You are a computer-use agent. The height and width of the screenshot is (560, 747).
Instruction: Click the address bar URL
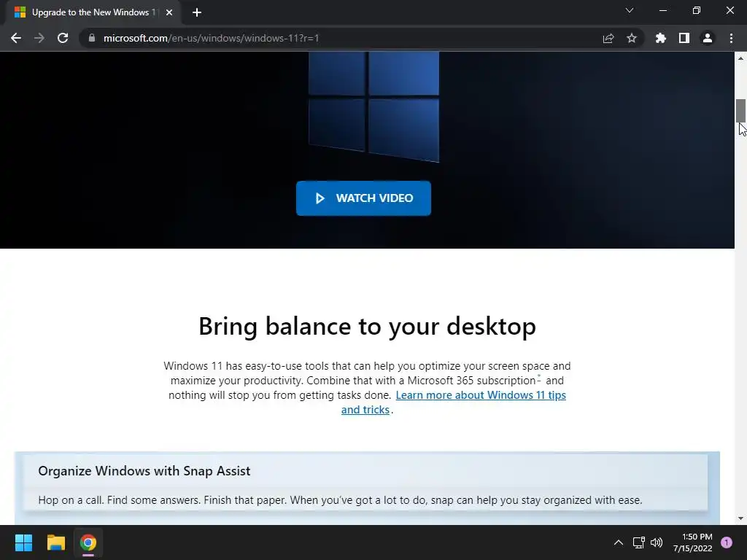[x=211, y=38]
